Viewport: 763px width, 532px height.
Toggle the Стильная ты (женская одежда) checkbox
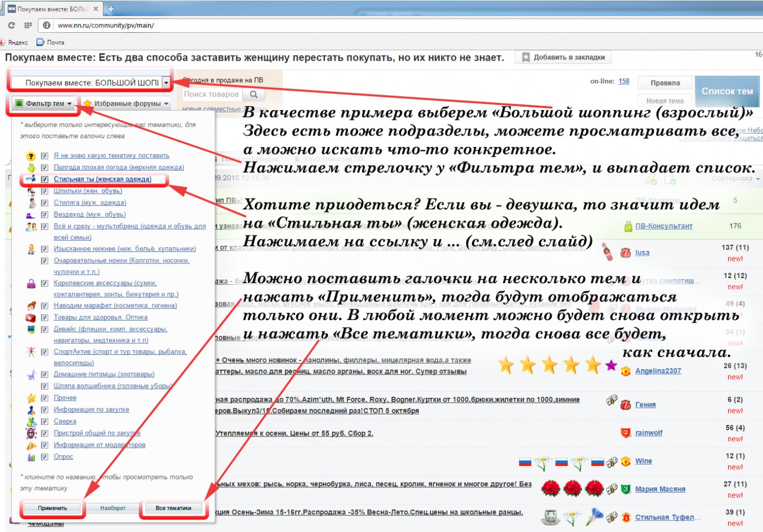coord(45,179)
